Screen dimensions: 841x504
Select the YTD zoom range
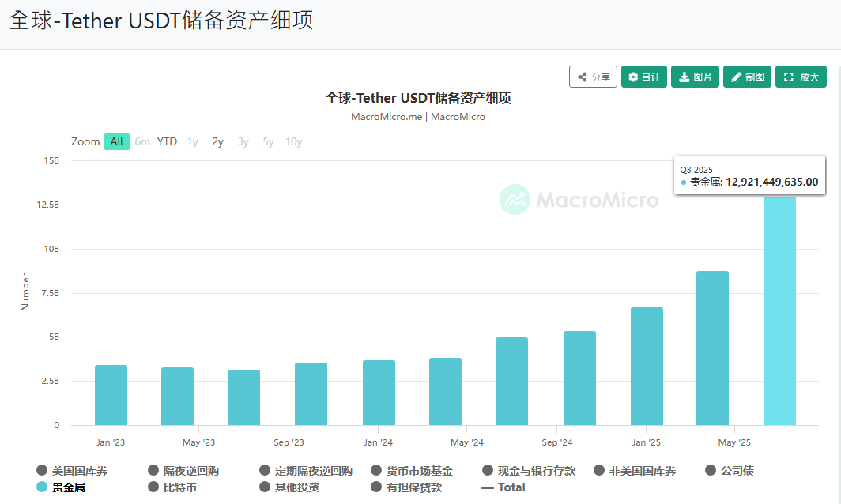coord(167,141)
